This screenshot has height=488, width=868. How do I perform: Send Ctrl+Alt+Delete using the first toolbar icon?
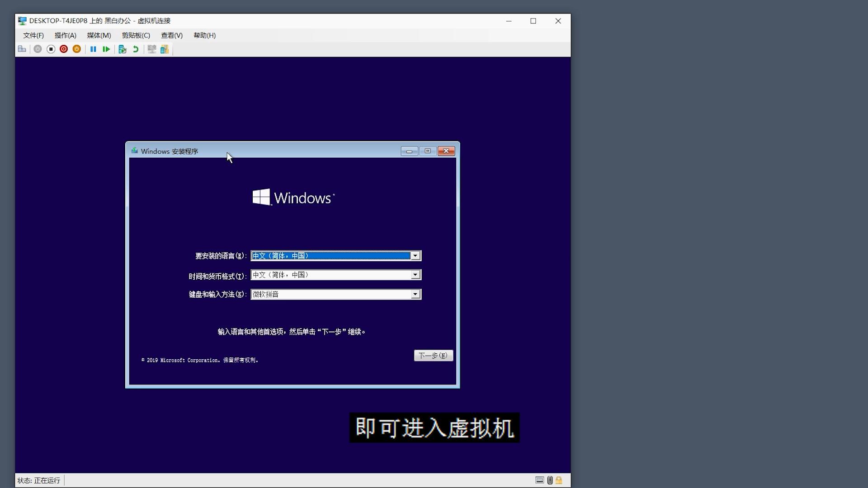pyautogui.click(x=22, y=49)
